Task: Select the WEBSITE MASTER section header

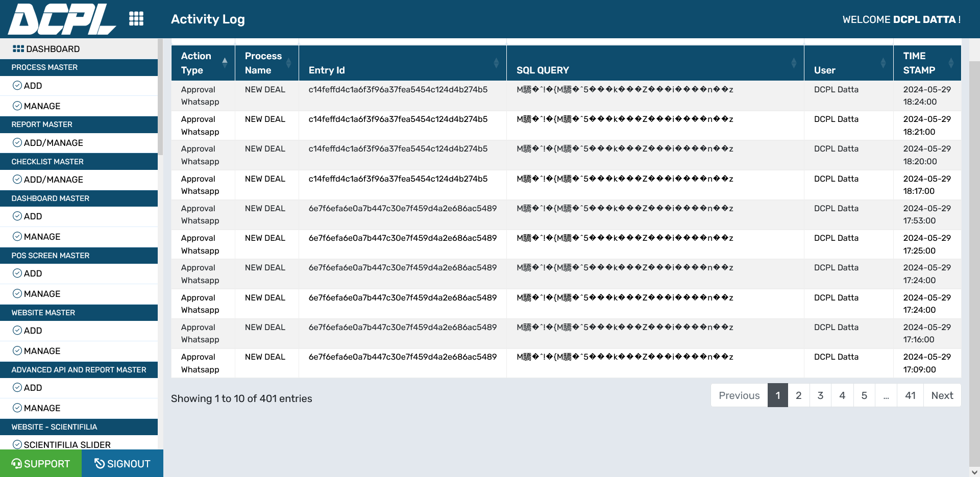Action: click(79, 313)
